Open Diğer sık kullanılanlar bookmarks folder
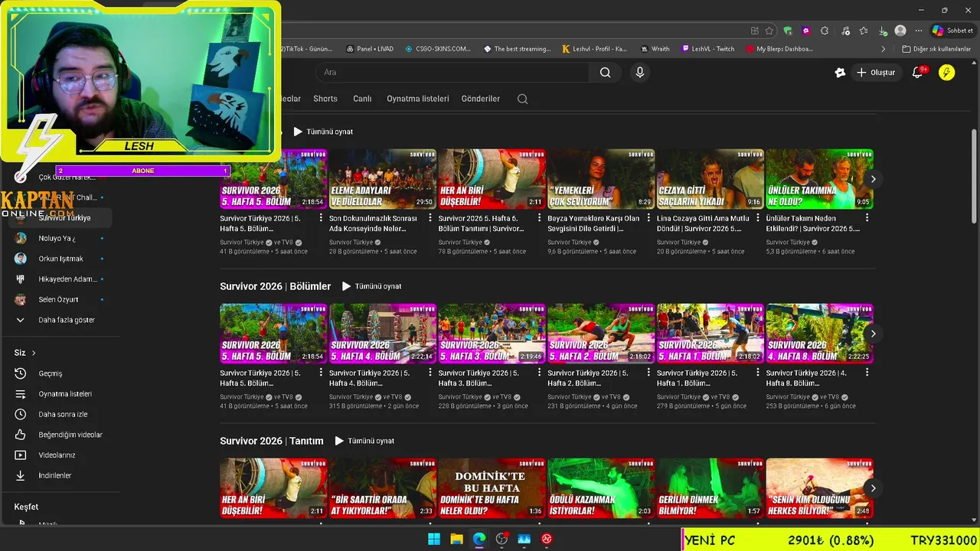 click(937, 49)
